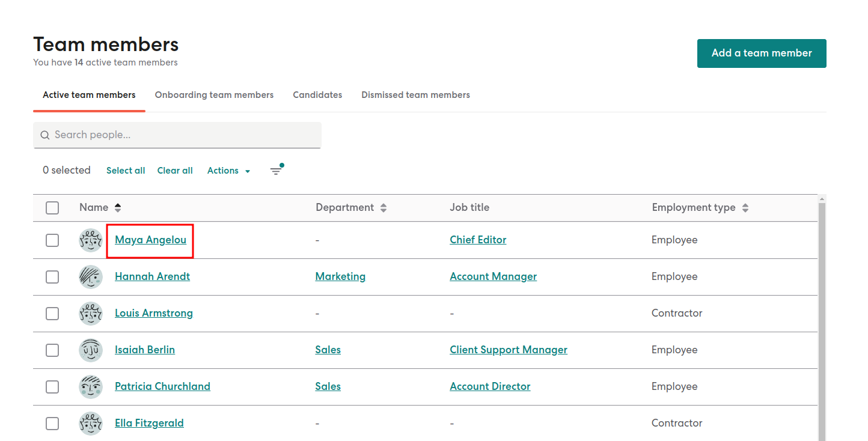Open Sales department link for Patricia Churchland

click(x=328, y=386)
